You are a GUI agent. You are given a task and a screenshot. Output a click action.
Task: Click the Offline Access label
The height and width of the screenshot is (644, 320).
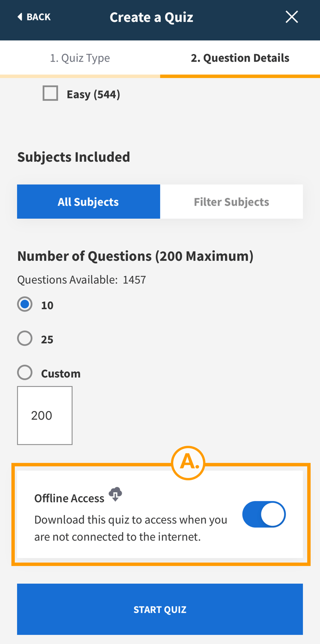[69, 498]
